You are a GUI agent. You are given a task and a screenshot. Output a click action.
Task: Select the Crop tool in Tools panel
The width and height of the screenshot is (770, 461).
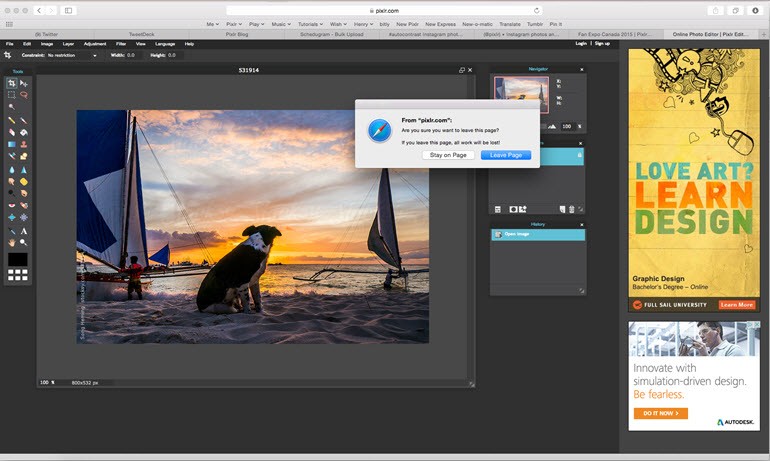(x=11, y=83)
